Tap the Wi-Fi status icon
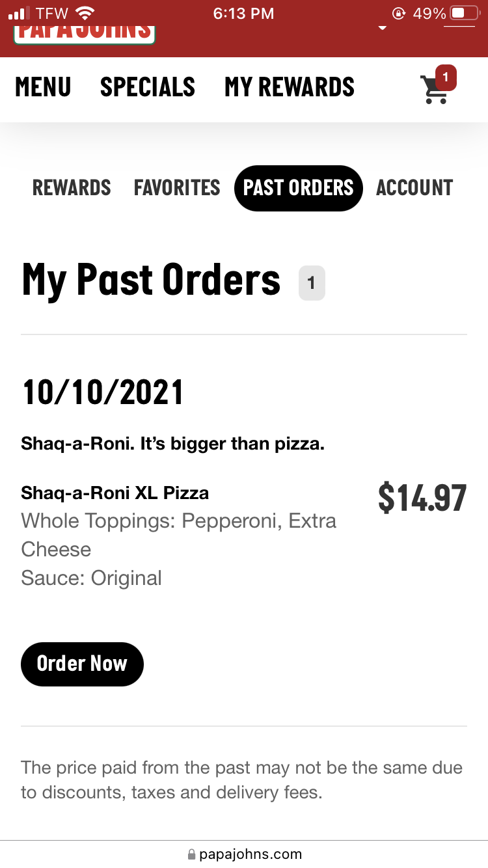 click(x=85, y=13)
